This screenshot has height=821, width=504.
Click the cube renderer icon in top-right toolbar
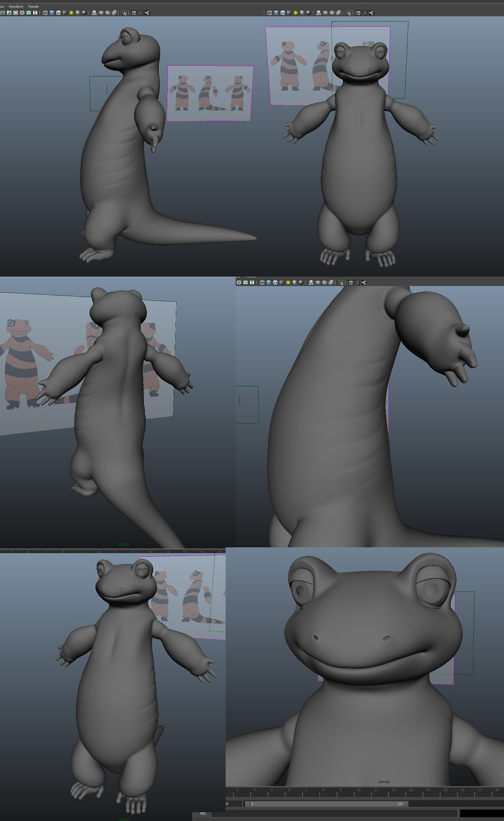pyautogui.click(x=358, y=13)
